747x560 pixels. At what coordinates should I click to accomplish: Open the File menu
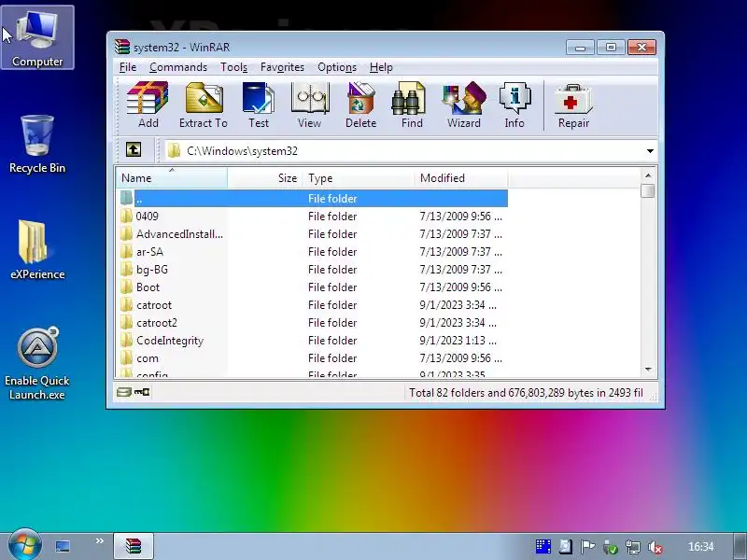[127, 67]
